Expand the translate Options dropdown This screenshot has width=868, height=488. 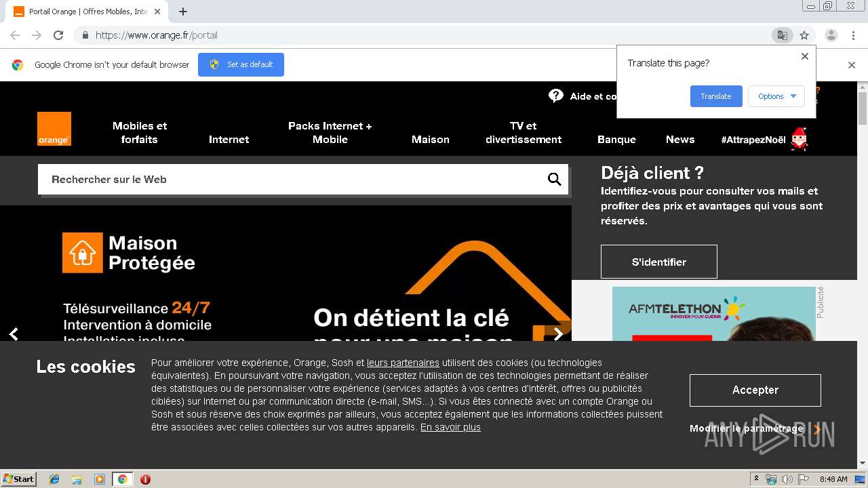[776, 96]
